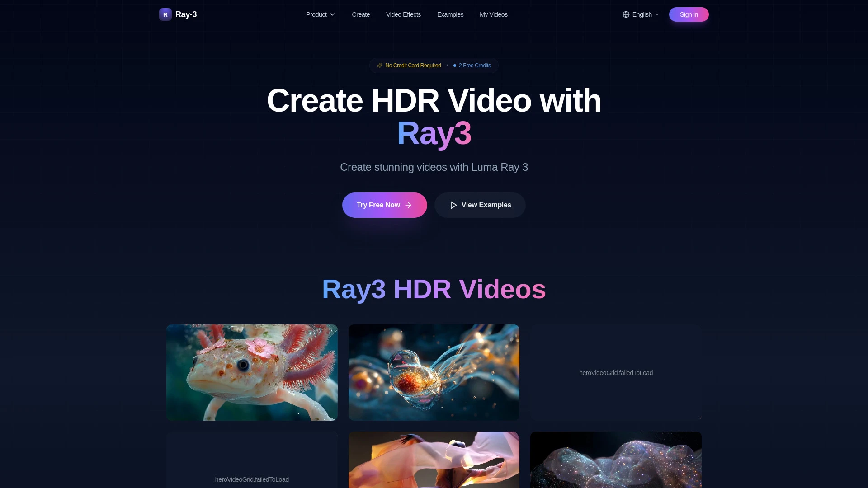Click the sparkle icon in the credits badge
Viewport: 868px width, 488px height.
pyautogui.click(x=380, y=66)
